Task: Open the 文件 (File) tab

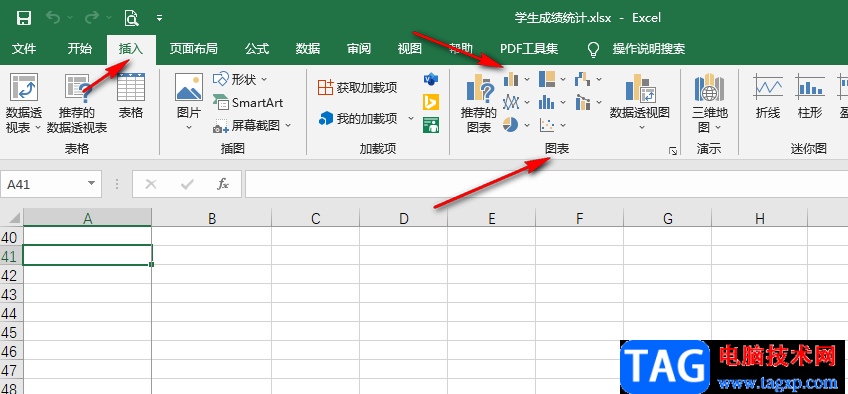Action: (24, 49)
